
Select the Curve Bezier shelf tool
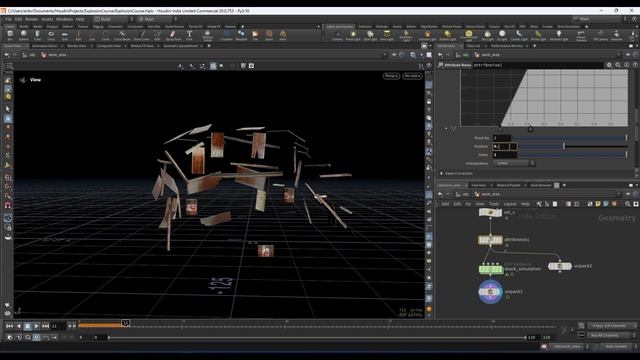click(122, 36)
